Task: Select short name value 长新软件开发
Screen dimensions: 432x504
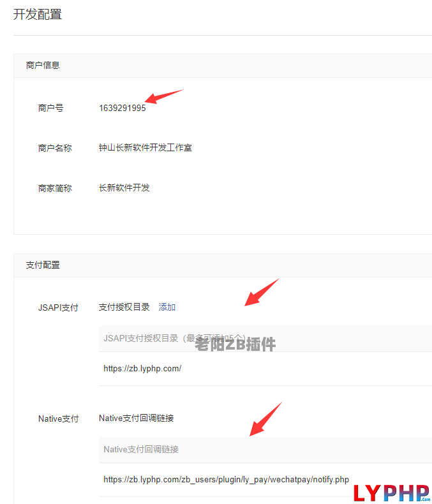Action: (124, 188)
